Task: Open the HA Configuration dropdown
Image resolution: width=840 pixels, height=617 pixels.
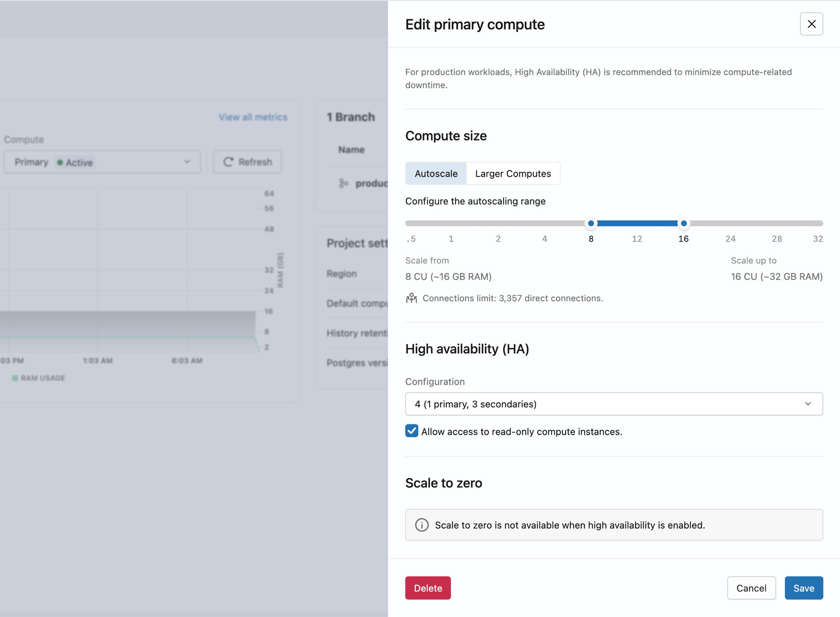Action: coord(614,404)
